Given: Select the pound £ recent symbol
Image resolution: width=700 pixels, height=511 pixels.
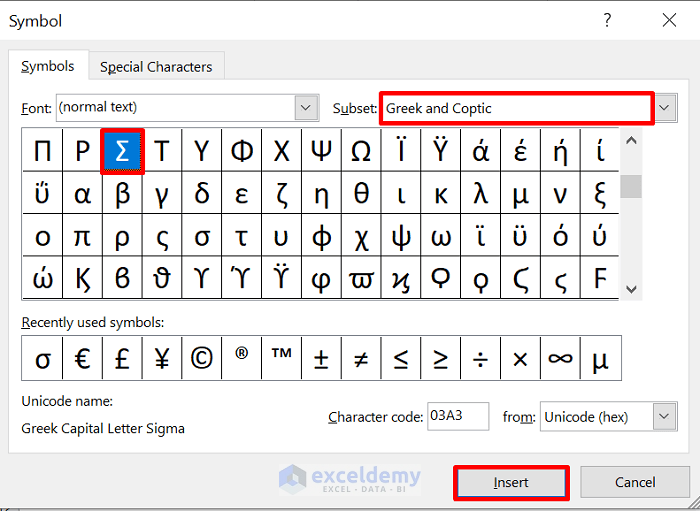Looking at the screenshot, I should click(122, 358).
